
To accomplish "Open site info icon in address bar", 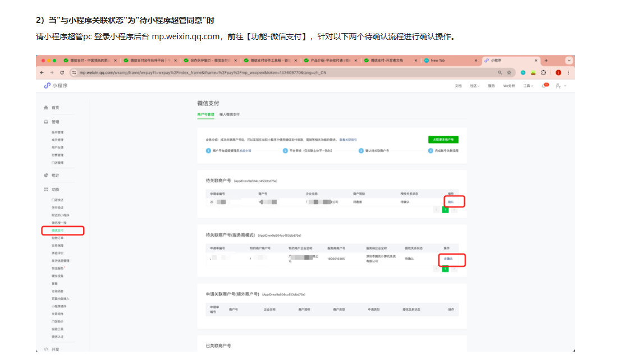I will point(74,73).
